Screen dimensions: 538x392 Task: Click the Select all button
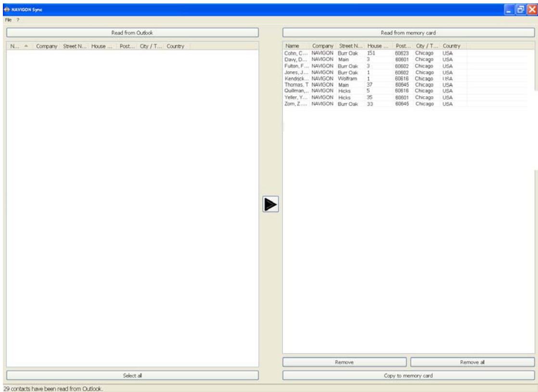pyautogui.click(x=132, y=375)
